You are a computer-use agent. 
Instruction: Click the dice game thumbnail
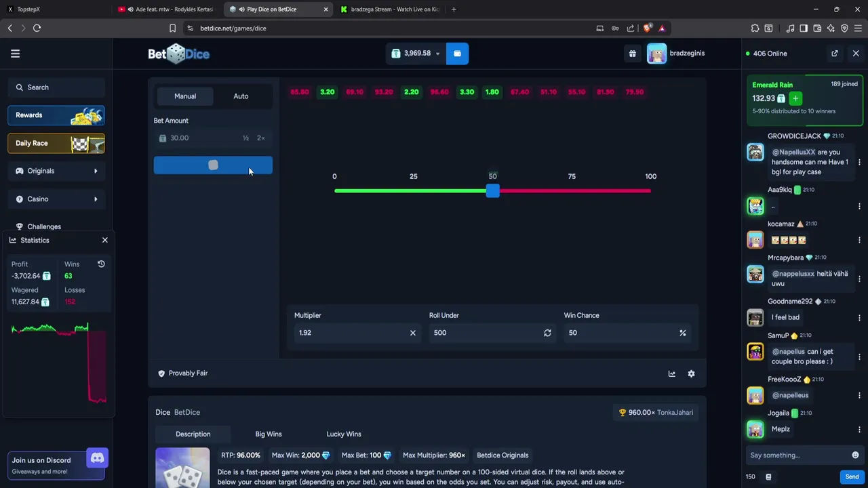point(182,468)
